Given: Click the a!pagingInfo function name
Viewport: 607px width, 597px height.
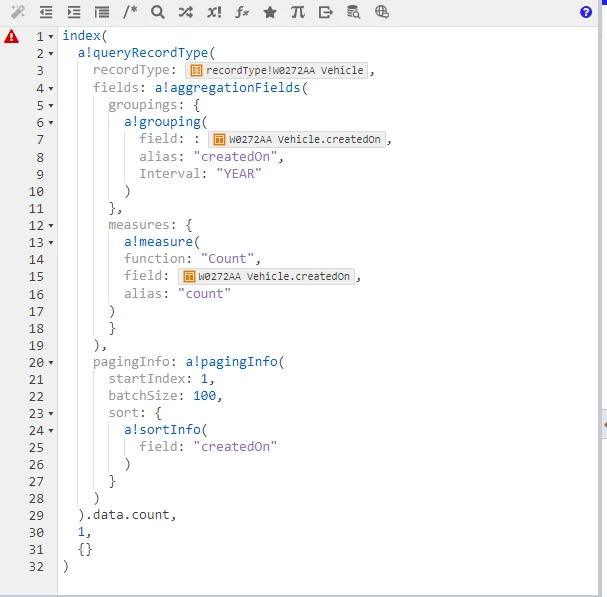Looking at the screenshot, I should point(231,362).
